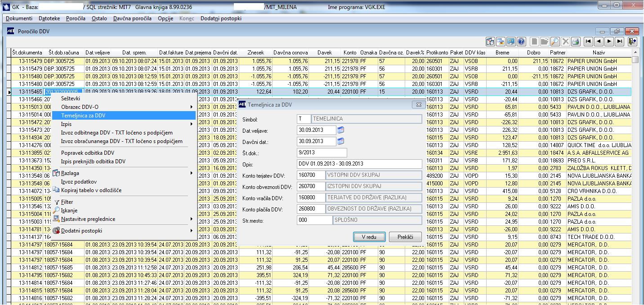The height and width of the screenshot is (305, 644).
Task: Jump to first record arrow
Action: (x=588, y=41)
